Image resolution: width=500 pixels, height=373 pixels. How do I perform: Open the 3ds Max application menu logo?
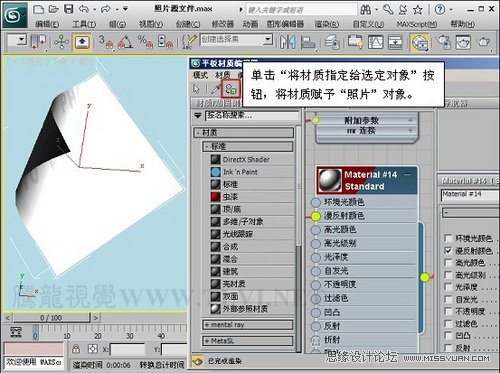coord(14,15)
